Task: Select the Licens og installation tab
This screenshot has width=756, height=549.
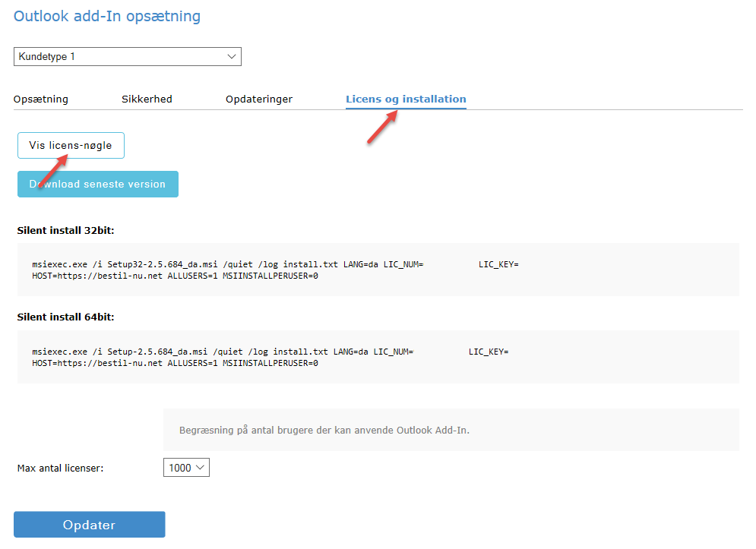Action: [406, 99]
